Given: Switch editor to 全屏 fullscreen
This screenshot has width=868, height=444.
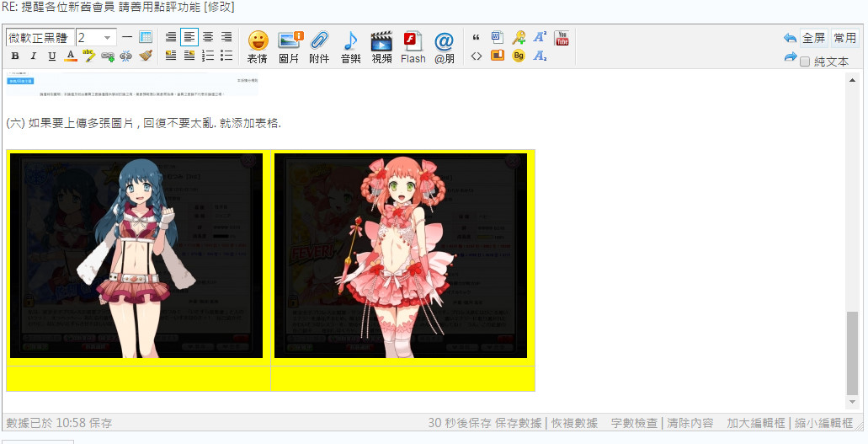Looking at the screenshot, I should (814, 38).
